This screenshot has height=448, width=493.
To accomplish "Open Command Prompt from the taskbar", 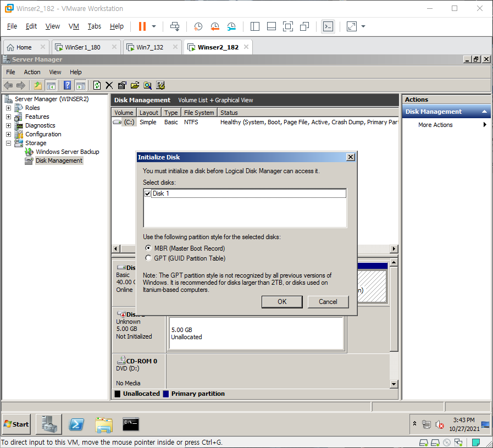I will 131,424.
